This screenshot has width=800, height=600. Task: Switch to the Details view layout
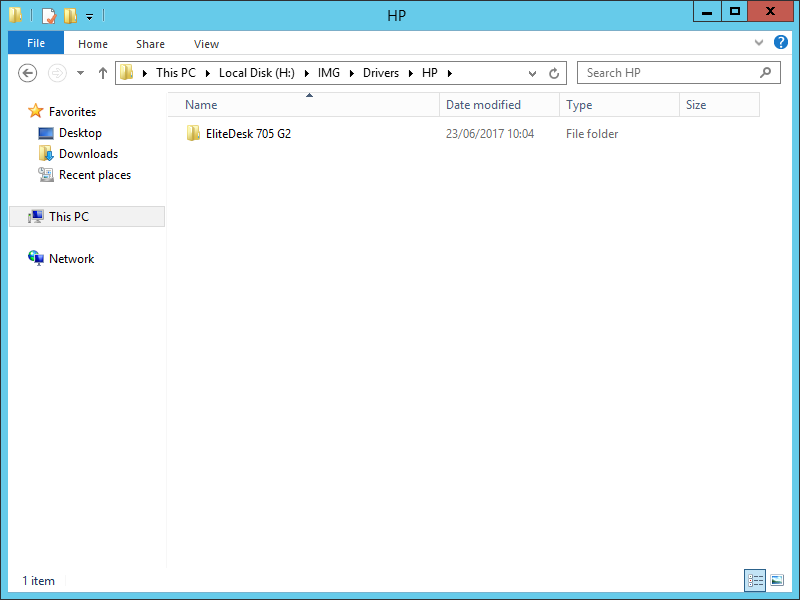[x=755, y=580]
